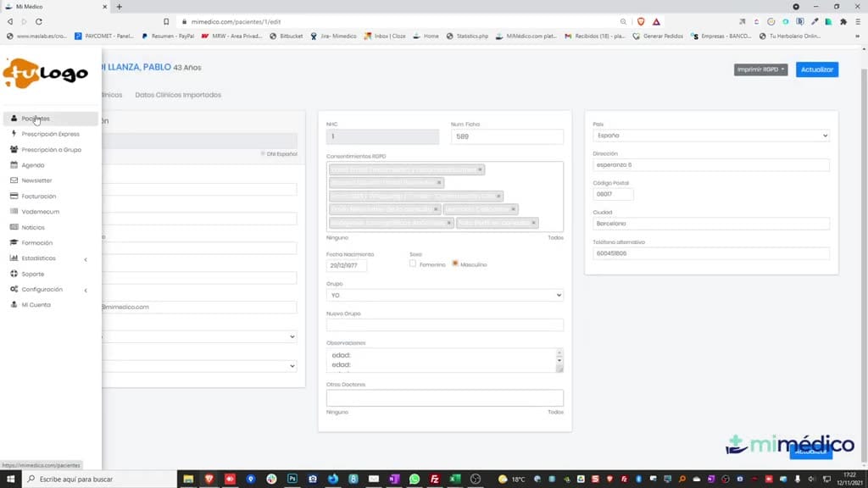Screen dimensions: 868x488
Task: Select the Facturación card icon
Action: (x=14, y=196)
